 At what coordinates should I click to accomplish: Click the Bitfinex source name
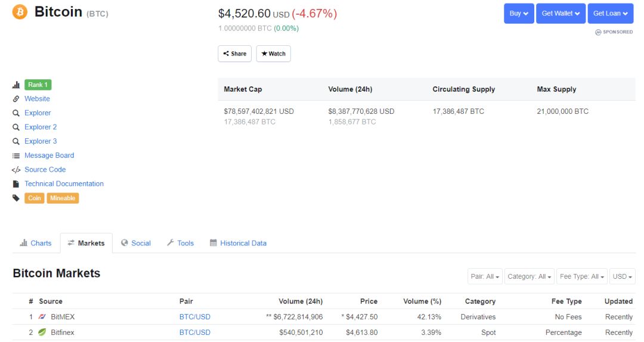tap(63, 332)
